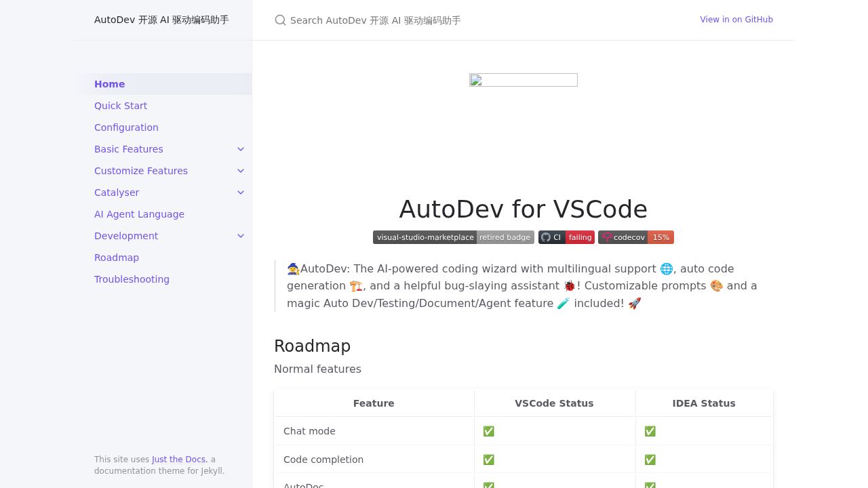868x488 pixels.
Task: Click the IDEA Status column header
Action: pos(704,403)
